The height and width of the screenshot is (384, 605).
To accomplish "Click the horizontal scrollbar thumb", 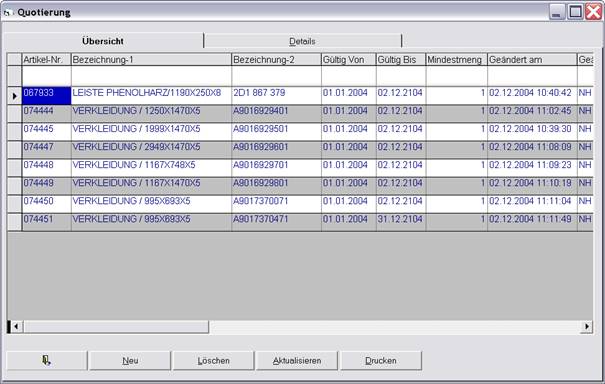I will point(116,326).
